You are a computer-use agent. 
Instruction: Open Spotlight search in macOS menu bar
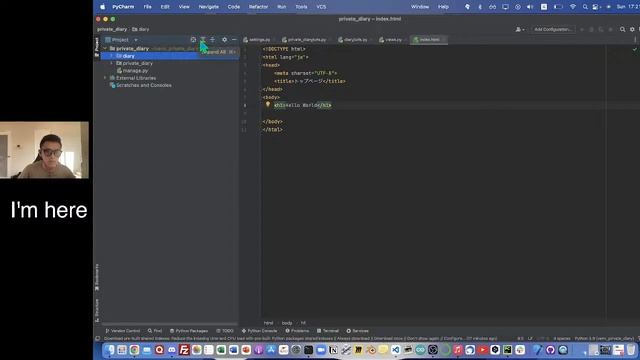pos(585,7)
